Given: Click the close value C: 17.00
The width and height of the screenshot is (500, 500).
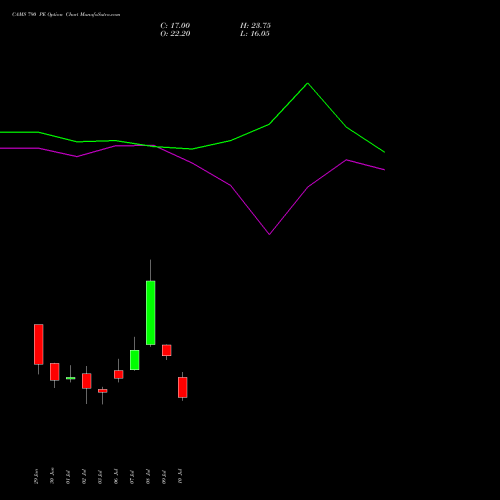Looking at the screenshot, I should coord(175,26).
